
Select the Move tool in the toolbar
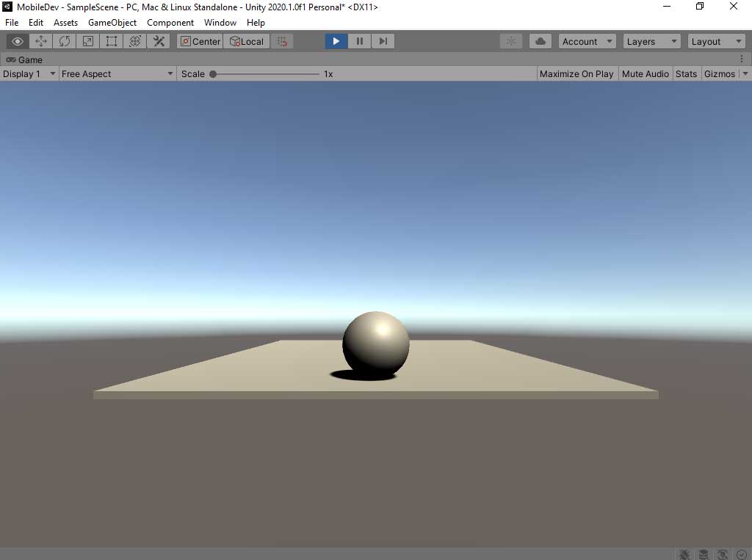click(41, 42)
